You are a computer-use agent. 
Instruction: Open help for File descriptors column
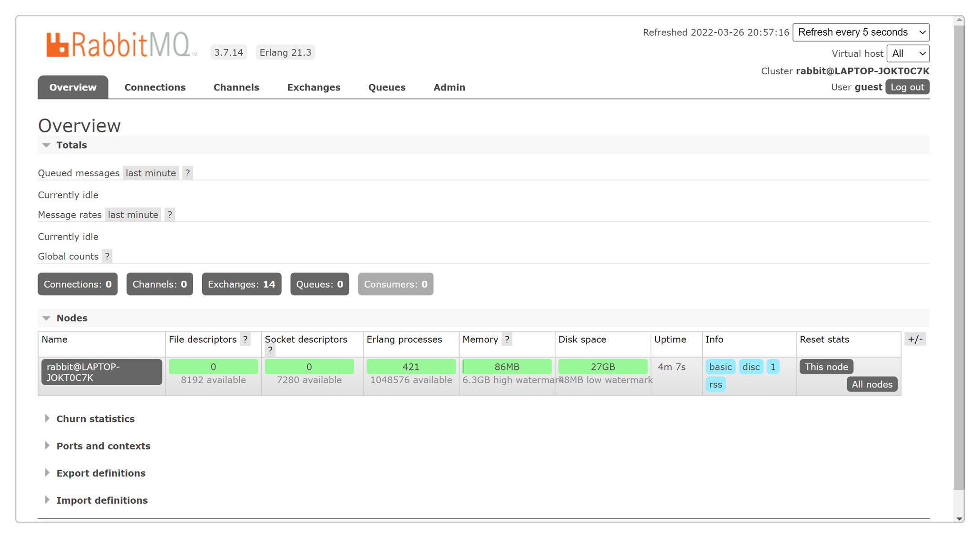click(x=245, y=339)
